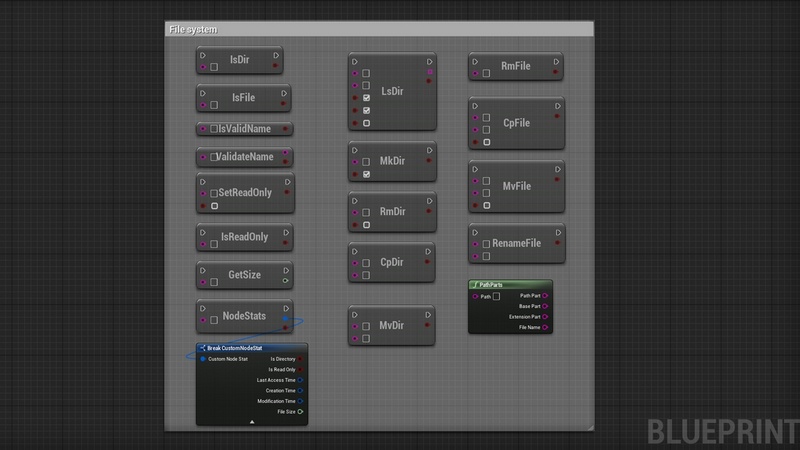Click the Is Directory output pin
This screenshot has width=800, height=450.
[x=301, y=358]
